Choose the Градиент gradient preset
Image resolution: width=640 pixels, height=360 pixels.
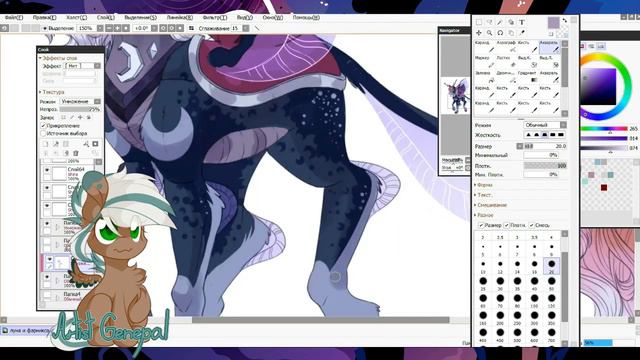[x=527, y=77]
